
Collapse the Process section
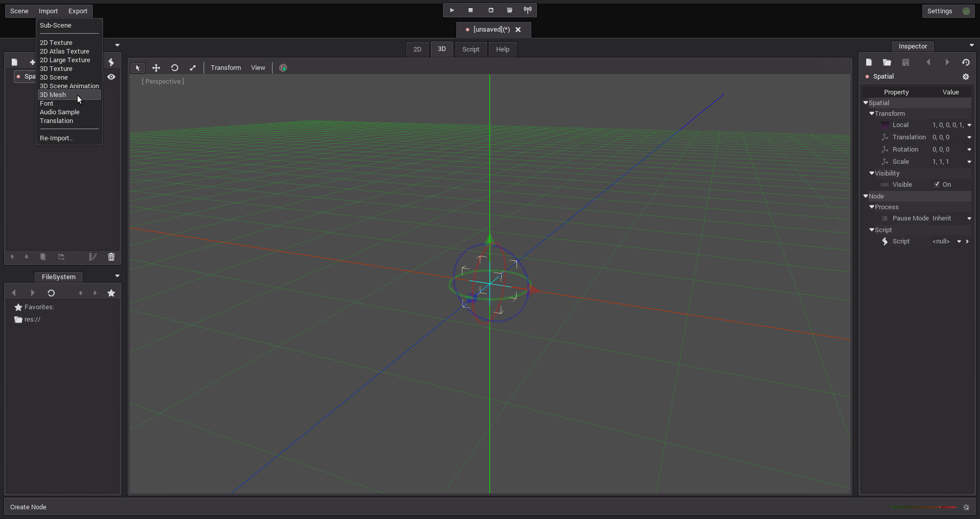coord(872,207)
